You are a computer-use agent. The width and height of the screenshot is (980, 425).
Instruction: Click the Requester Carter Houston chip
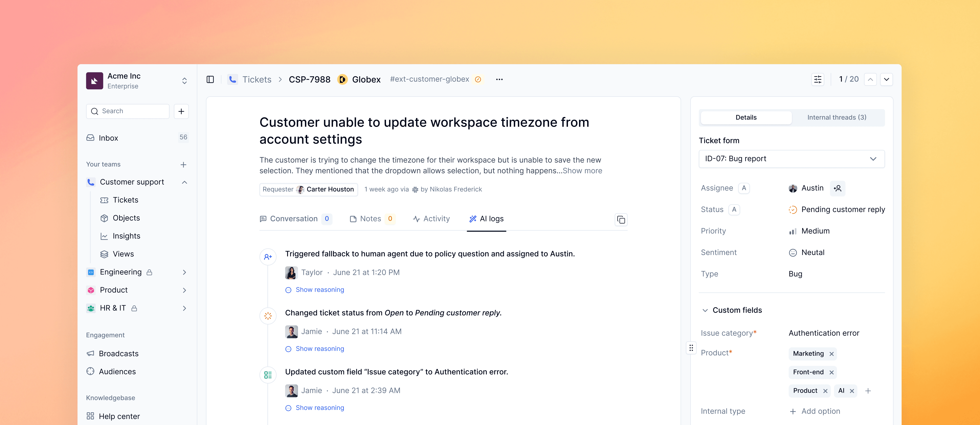[x=308, y=190]
